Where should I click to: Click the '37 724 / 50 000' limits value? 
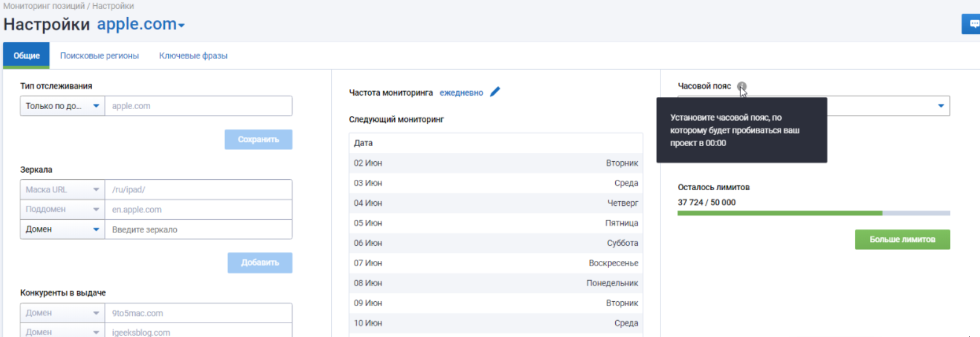(706, 202)
